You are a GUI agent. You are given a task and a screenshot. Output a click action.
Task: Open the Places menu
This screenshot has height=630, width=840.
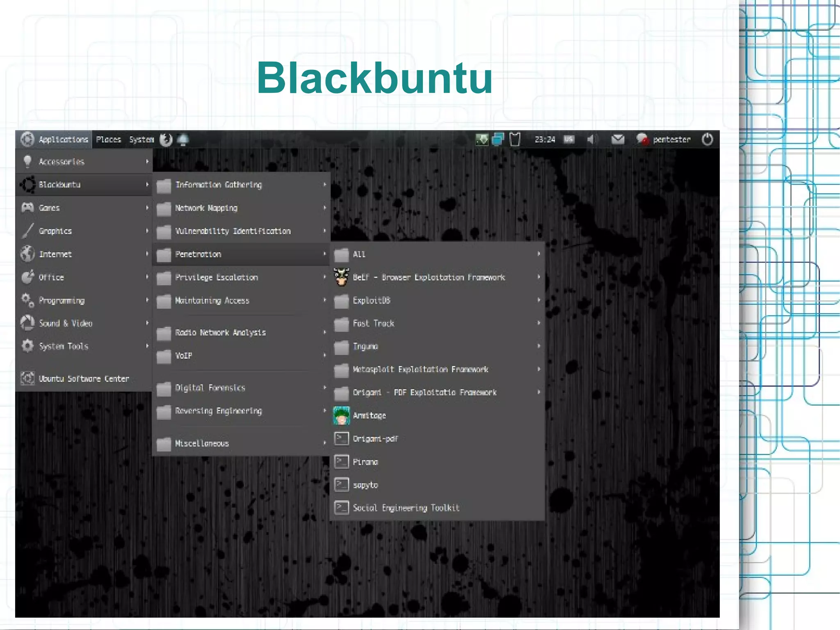click(108, 140)
